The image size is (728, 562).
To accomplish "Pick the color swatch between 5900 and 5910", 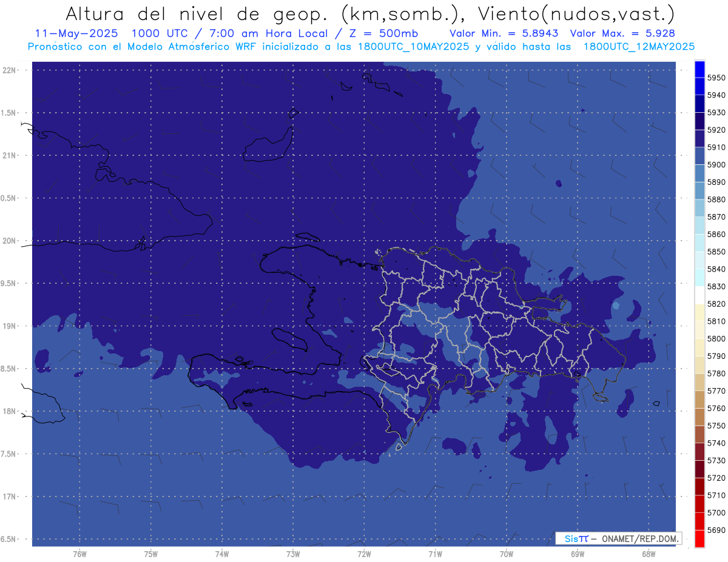I will point(699,156).
